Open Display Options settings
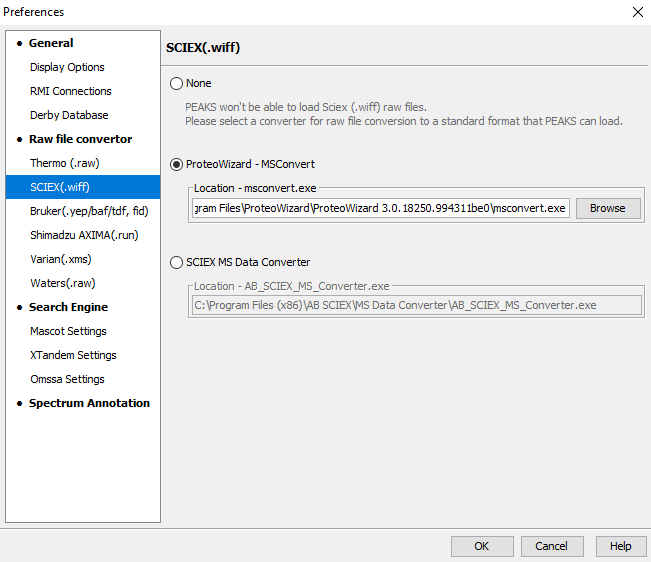This screenshot has width=651, height=562. point(67,67)
